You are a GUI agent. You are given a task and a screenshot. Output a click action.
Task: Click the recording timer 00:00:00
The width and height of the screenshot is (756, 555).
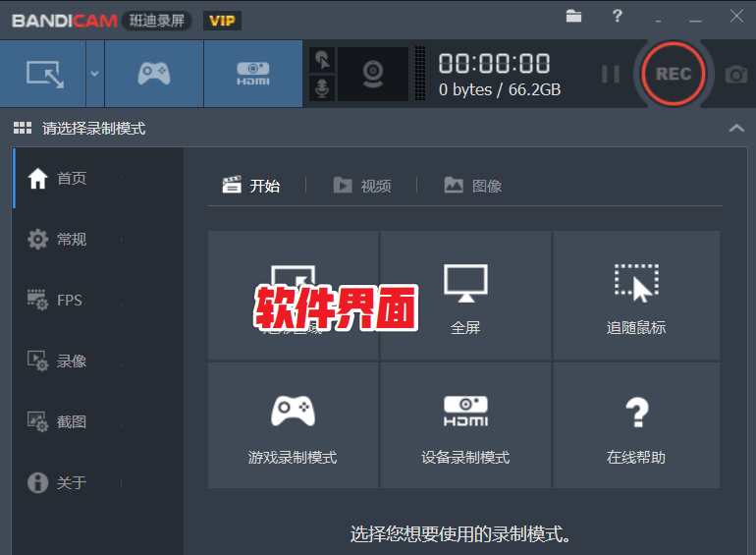[x=494, y=64]
